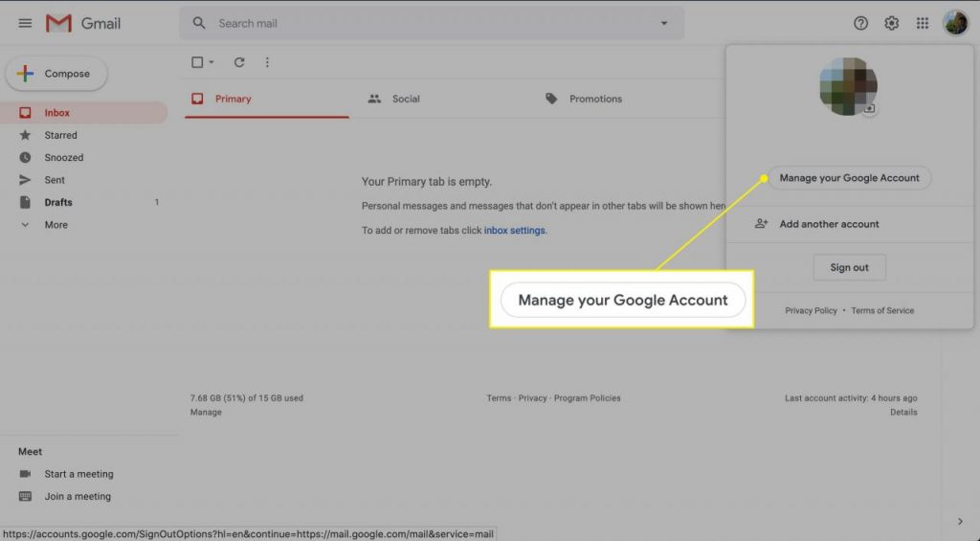Click the Gmail logo

(x=83, y=23)
